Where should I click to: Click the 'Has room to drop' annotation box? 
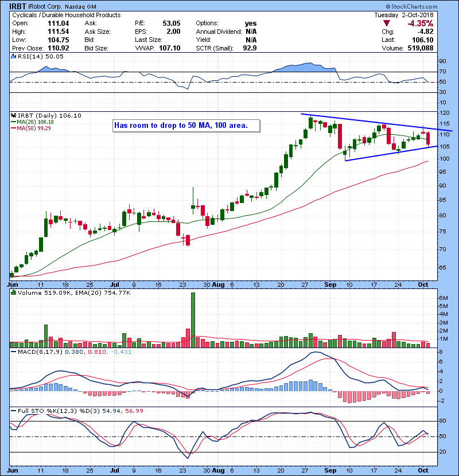[186, 126]
